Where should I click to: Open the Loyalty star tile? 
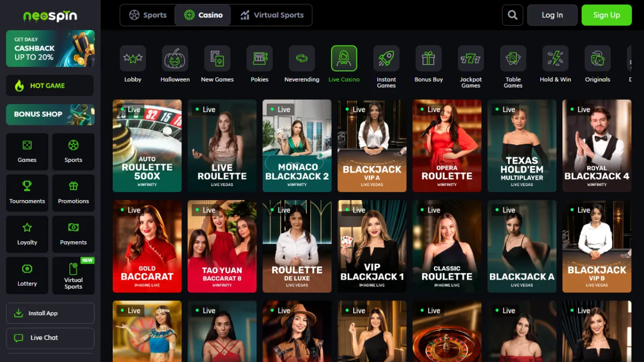pyautogui.click(x=27, y=234)
